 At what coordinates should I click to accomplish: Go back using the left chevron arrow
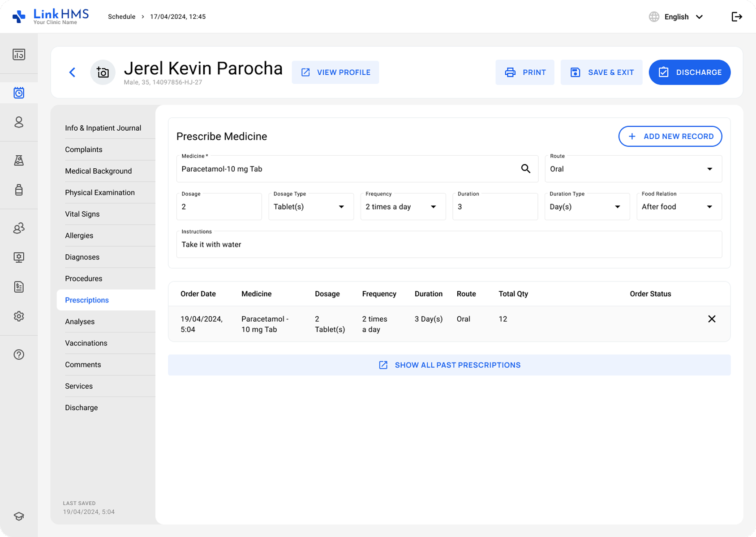[x=73, y=72]
